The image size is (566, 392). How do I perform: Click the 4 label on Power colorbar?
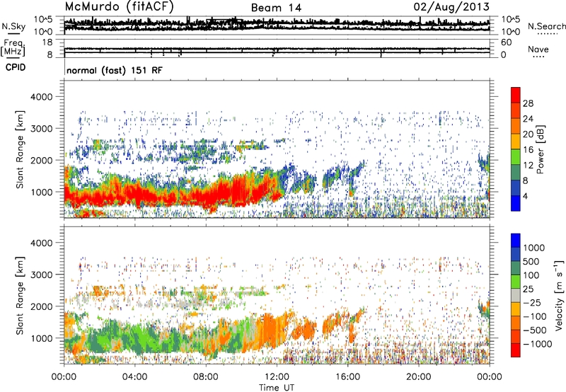[x=526, y=196]
